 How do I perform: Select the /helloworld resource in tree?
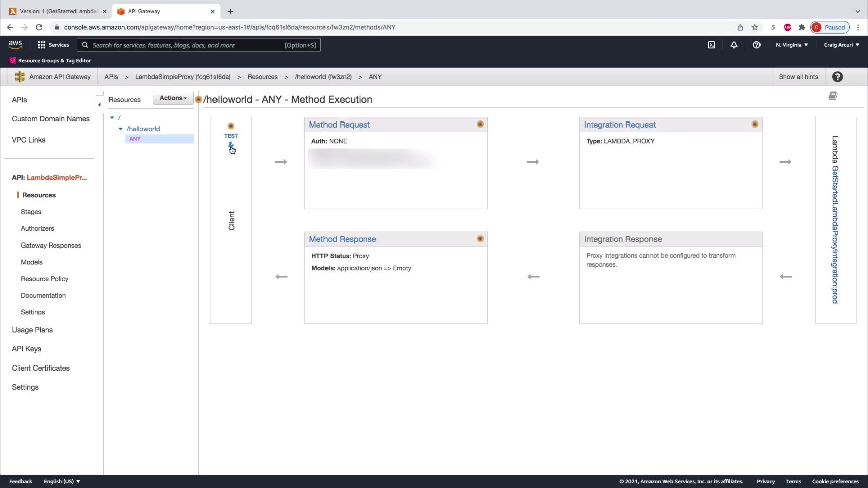point(143,129)
